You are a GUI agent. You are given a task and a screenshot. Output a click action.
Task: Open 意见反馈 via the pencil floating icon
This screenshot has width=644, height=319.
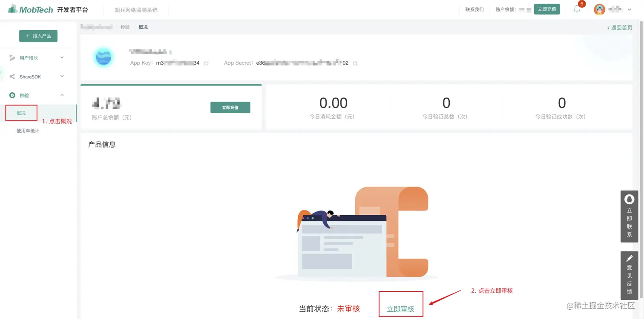(x=629, y=258)
